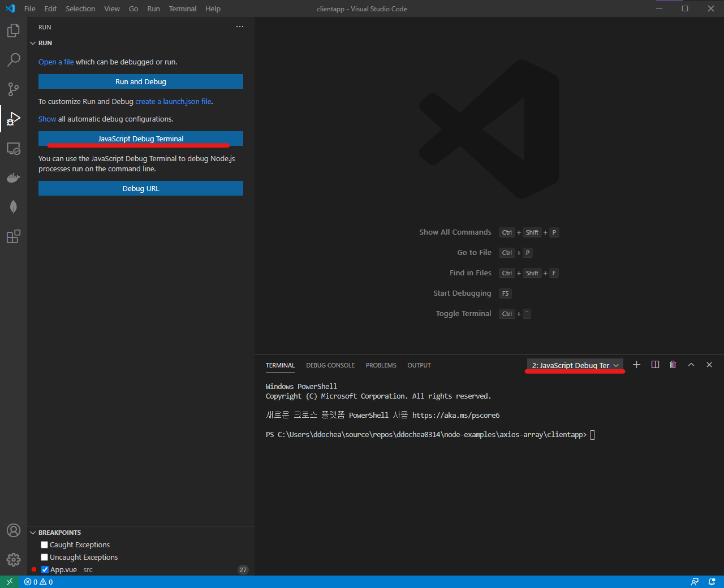Open the Source Control view icon
724x588 pixels.
(x=14, y=89)
